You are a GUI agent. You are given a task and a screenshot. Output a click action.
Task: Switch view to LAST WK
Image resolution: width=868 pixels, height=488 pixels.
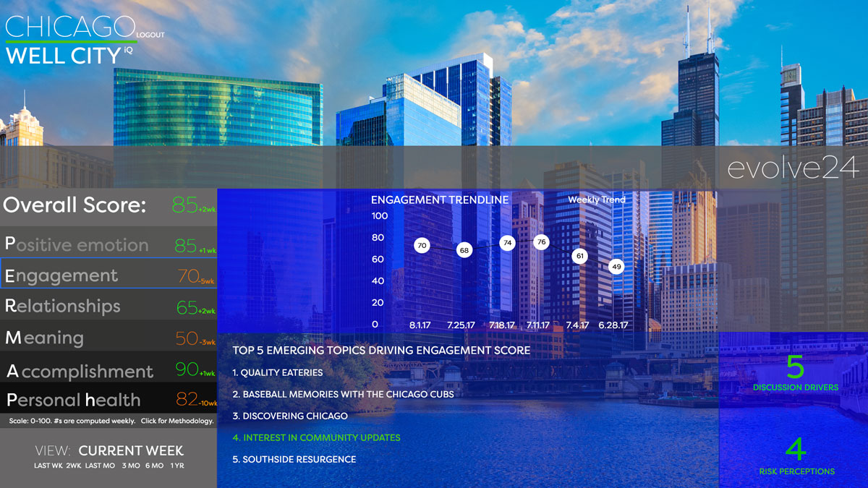point(46,466)
